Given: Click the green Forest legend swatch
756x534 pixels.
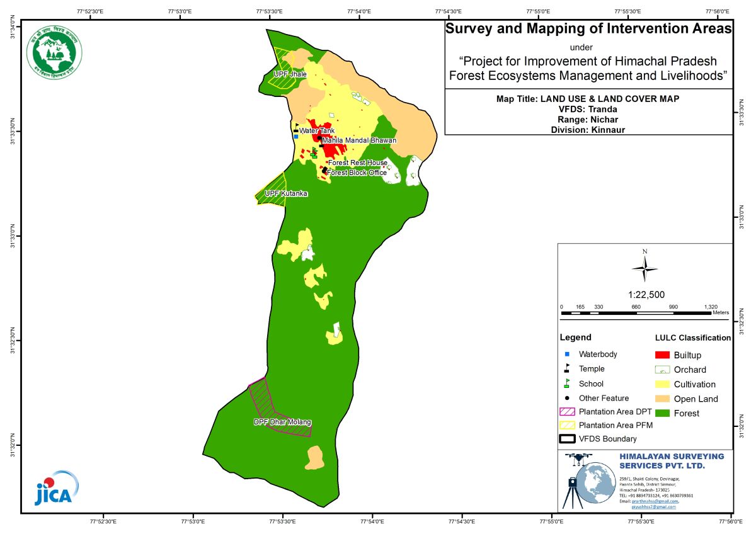Looking at the screenshot, I should pos(662,413).
